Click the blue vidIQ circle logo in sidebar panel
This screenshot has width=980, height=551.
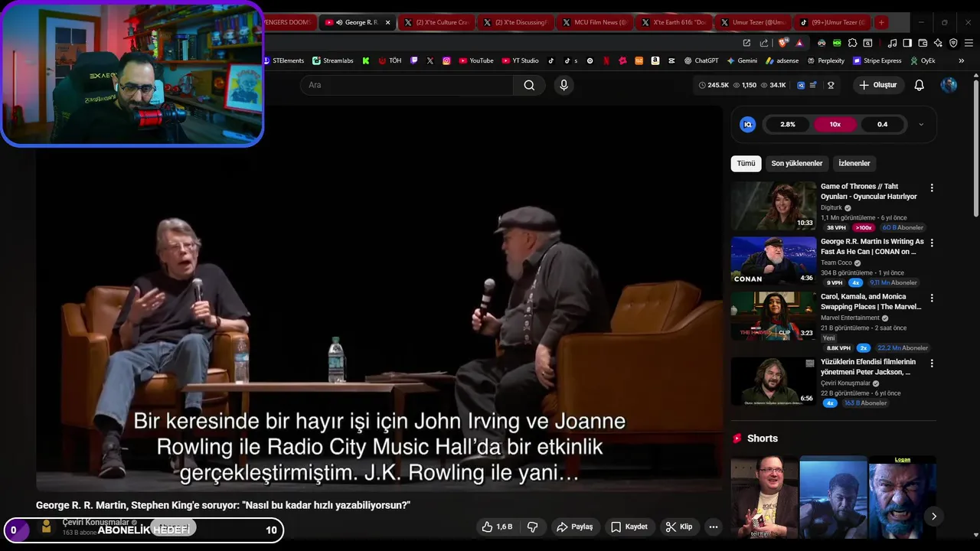pos(748,124)
